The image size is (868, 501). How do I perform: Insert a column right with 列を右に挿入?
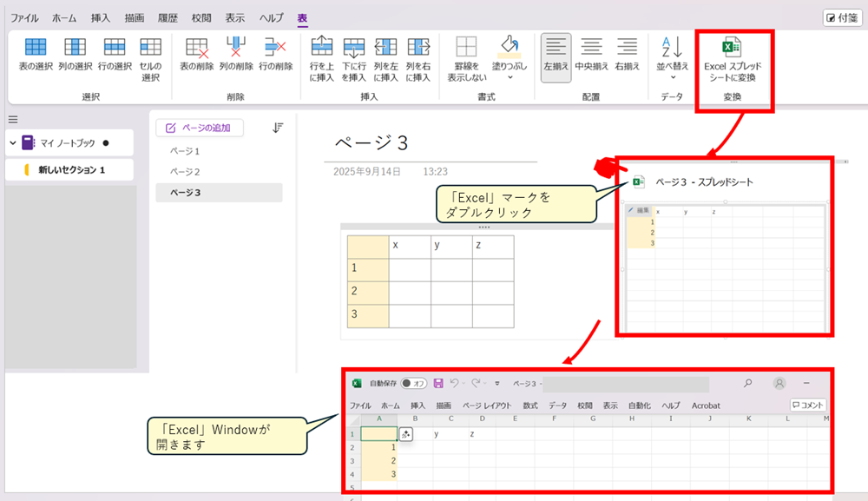418,47
